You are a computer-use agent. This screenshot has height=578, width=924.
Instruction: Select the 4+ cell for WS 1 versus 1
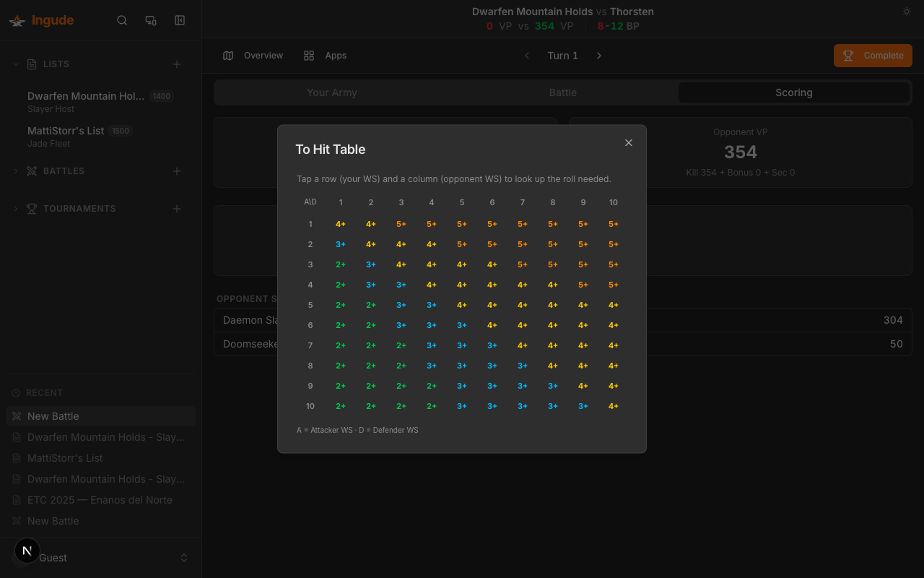click(x=340, y=224)
